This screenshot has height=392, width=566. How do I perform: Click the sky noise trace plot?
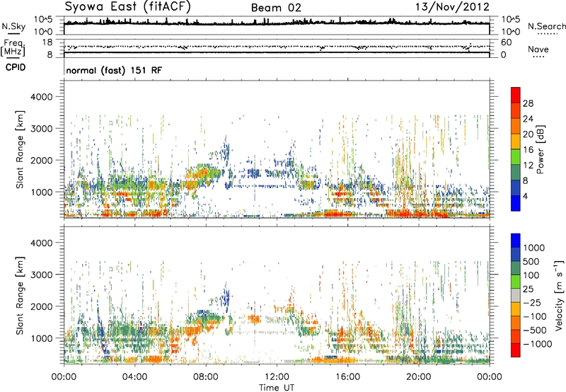click(277, 25)
